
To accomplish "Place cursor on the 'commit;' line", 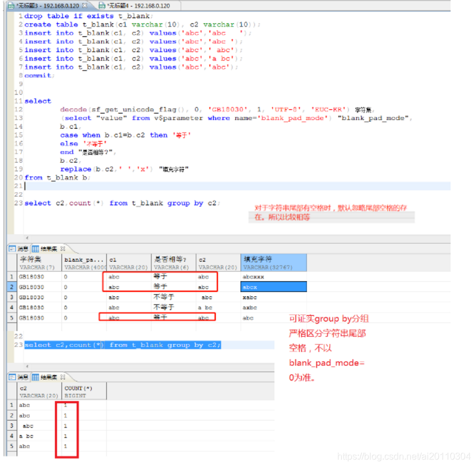I will 39,76.
